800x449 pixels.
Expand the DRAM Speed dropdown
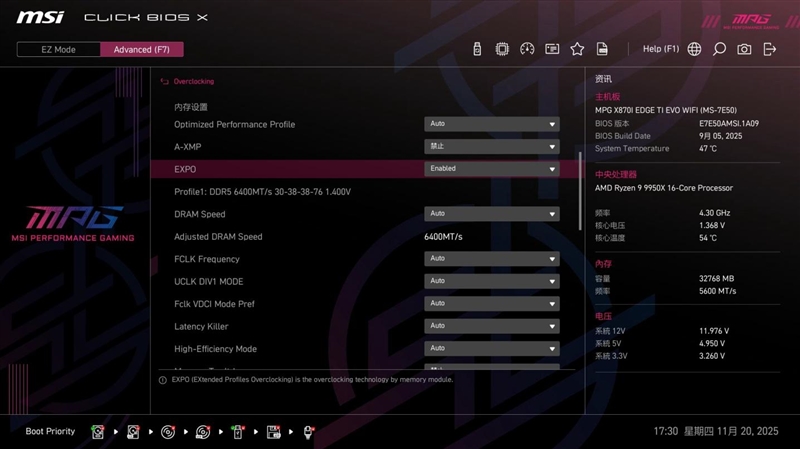492,214
